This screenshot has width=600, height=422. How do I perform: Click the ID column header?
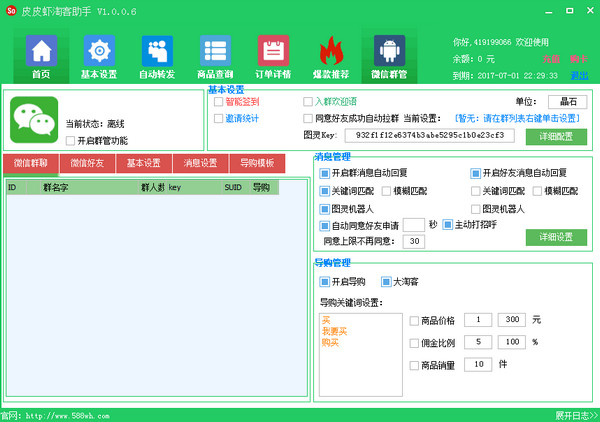17,187
